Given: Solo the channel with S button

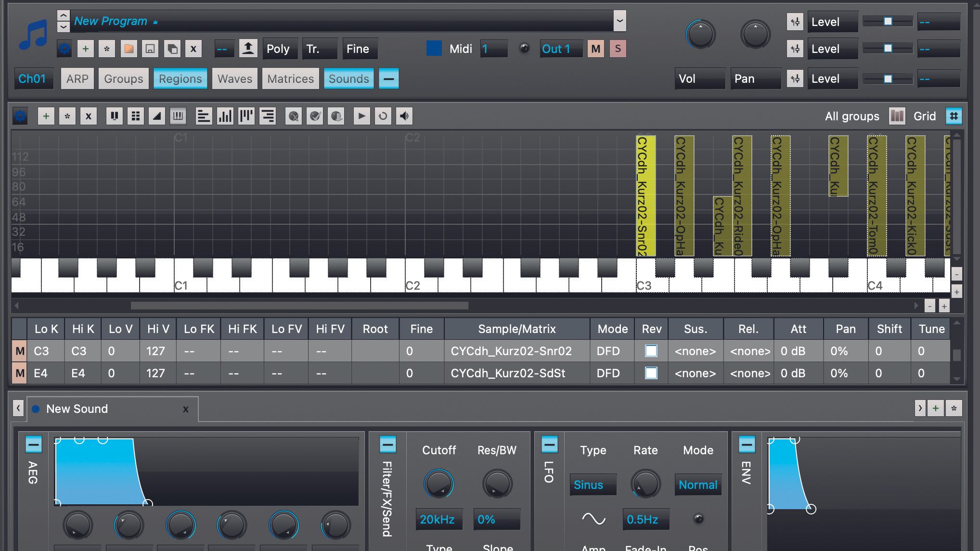Looking at the screenshot, I should click(618, 49).
